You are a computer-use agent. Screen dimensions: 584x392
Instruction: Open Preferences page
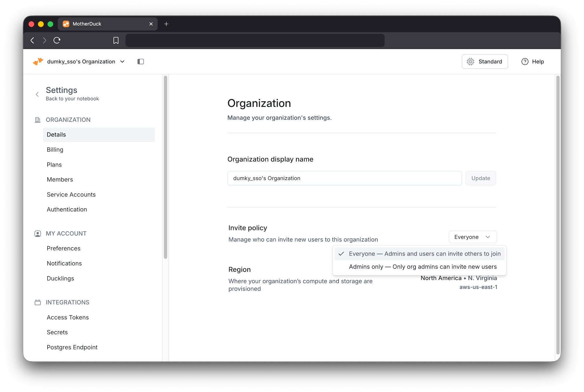point(99,249)
